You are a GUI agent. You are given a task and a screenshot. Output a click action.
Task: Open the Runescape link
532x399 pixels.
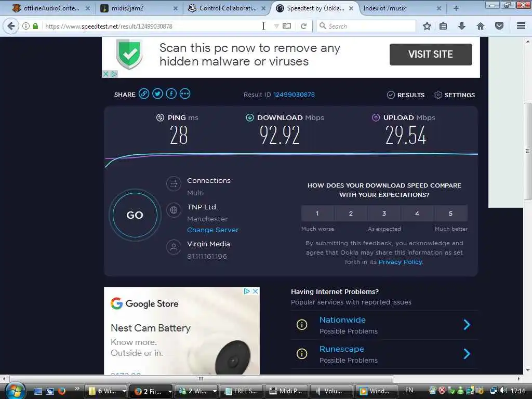(342, 349)
